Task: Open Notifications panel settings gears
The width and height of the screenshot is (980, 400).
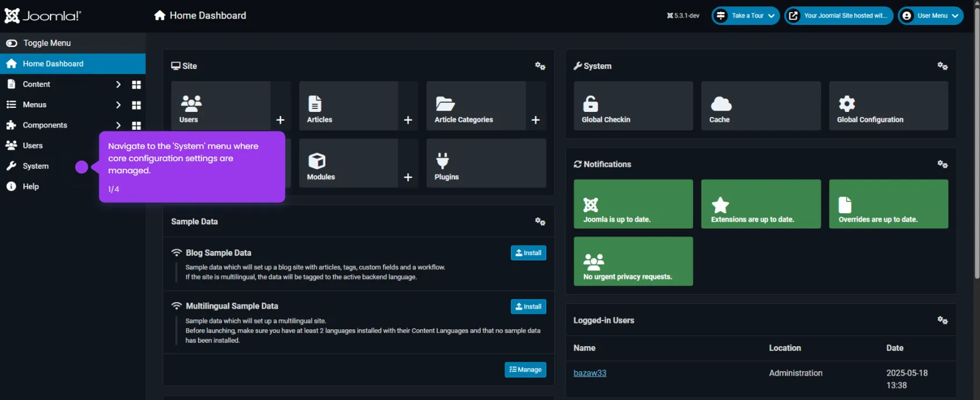Action: tap(942, 164)
